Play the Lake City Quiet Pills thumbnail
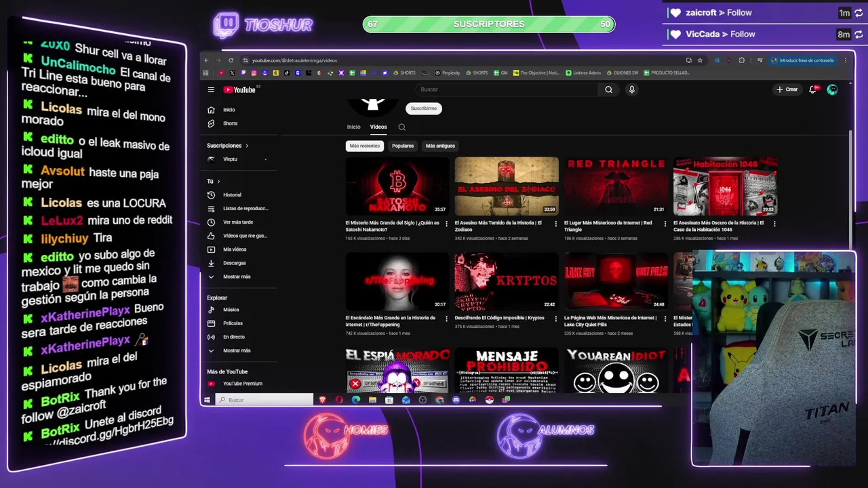 616,281
